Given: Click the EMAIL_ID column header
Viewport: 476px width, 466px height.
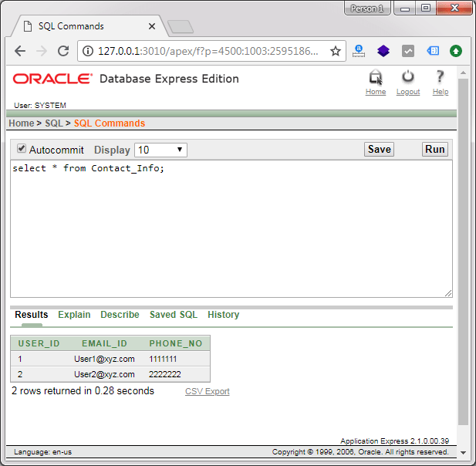Looking at the screenshot, I should [x=104, y=343].
